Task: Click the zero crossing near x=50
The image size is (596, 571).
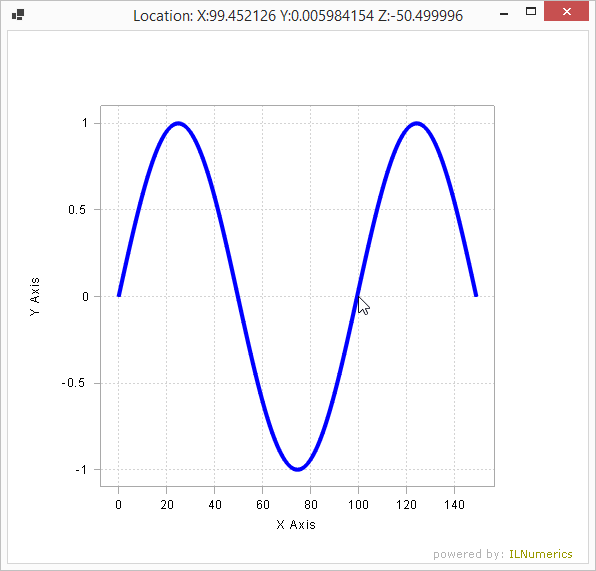Action: [238, 296]
